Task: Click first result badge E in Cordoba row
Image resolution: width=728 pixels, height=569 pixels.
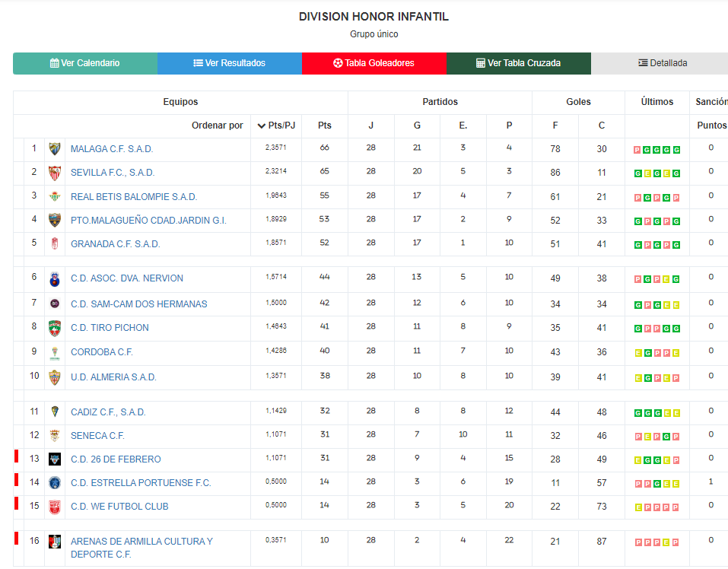Action: point(638,353)
